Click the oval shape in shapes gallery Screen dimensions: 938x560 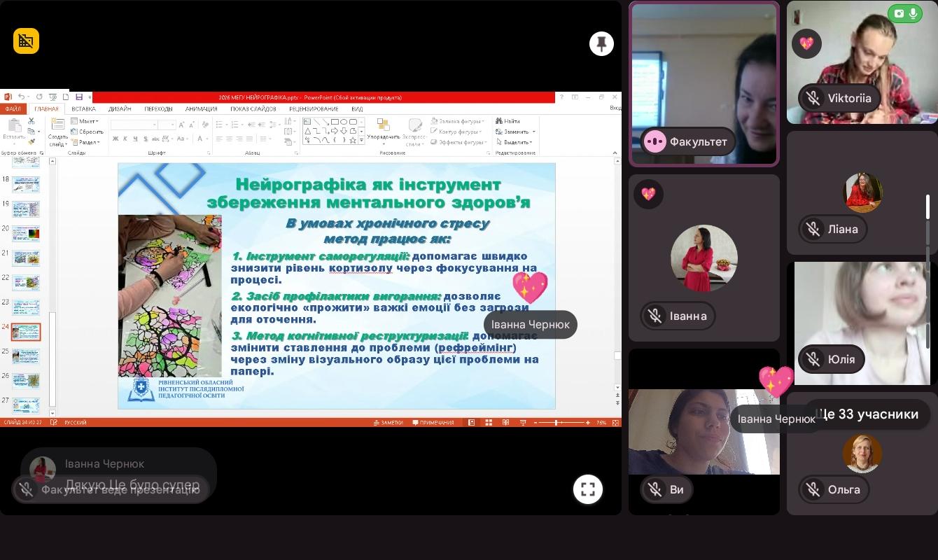344,122
